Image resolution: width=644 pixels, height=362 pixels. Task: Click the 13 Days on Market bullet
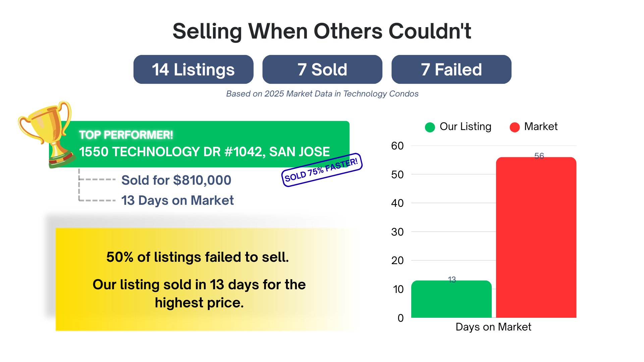[177, 200]
